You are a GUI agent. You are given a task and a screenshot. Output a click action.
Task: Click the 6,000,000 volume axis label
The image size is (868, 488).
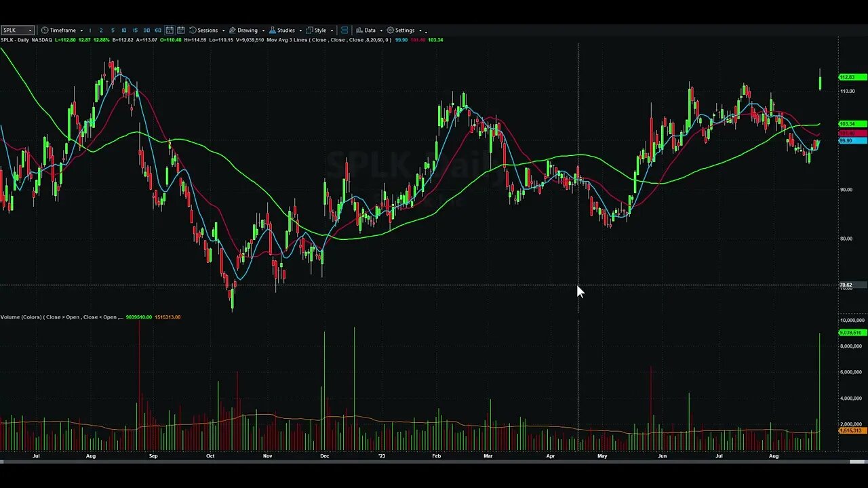851,372
